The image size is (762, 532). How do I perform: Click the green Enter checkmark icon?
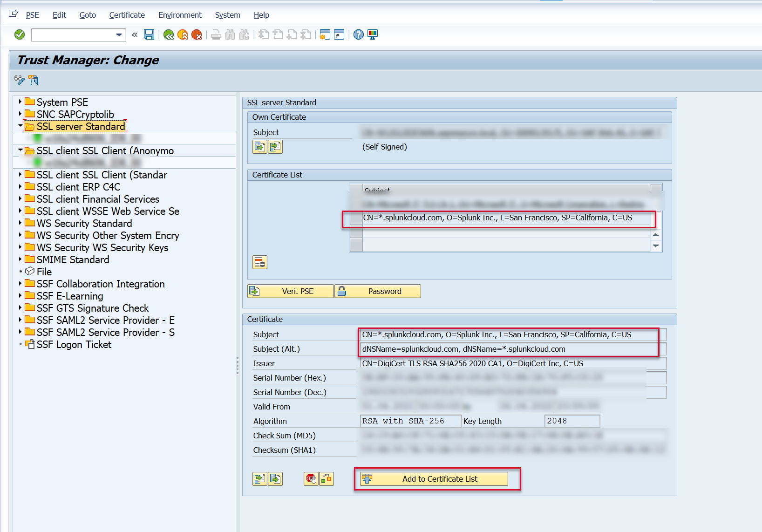20,34
